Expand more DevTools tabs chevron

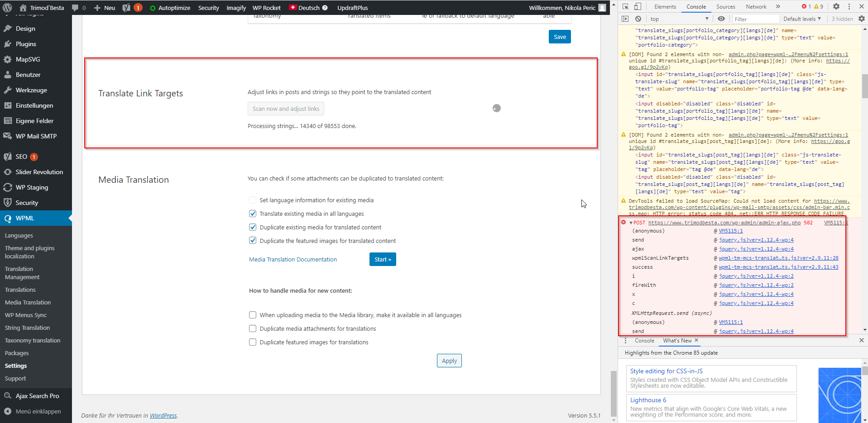(x=778, y=6)
